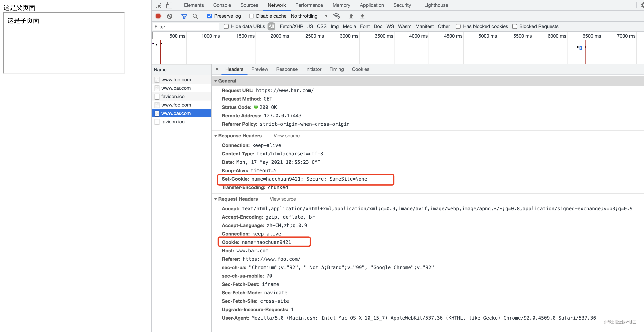
Task: Filter requests by Fetch/XHR
Action: (x=291, y=26)
